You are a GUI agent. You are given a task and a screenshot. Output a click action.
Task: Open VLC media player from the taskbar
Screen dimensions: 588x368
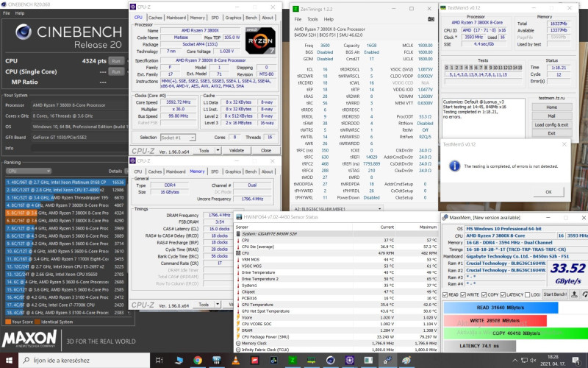pos(235,360)
